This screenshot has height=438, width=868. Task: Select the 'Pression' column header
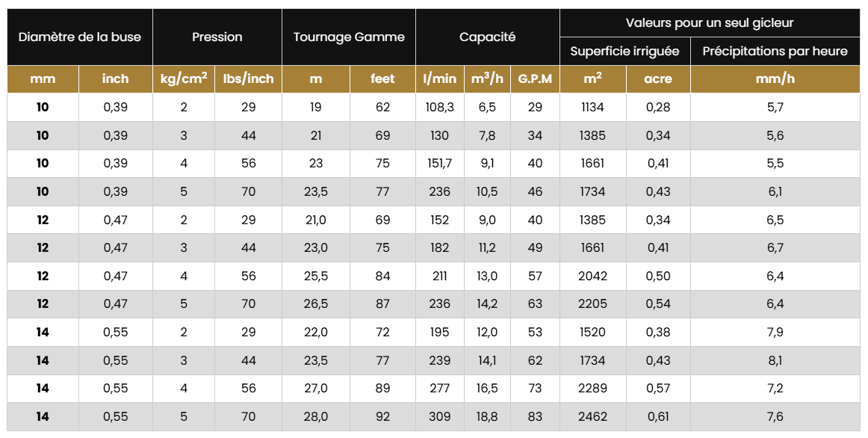pos(217,37)
